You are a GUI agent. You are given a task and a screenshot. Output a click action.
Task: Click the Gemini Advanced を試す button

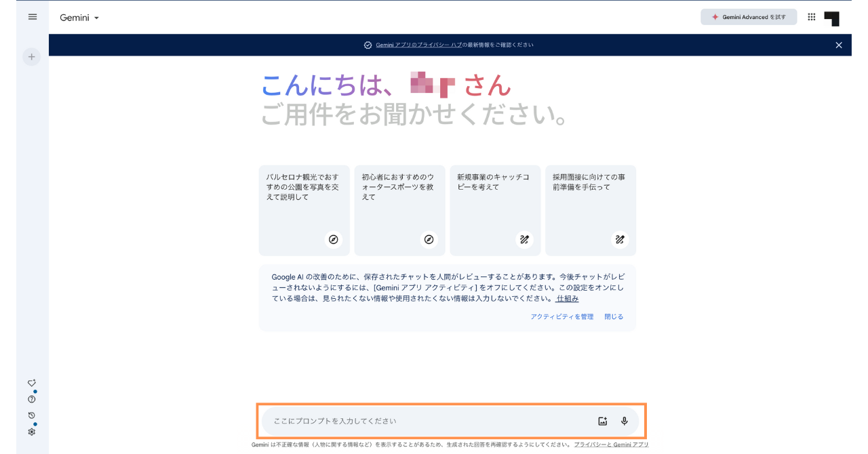click(x=749, y=17)
